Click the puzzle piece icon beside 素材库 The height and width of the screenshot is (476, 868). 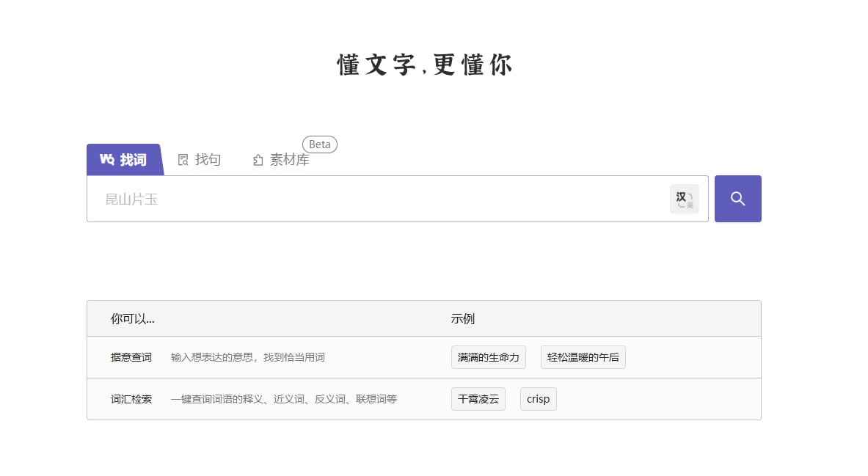[x=258, y=160]
